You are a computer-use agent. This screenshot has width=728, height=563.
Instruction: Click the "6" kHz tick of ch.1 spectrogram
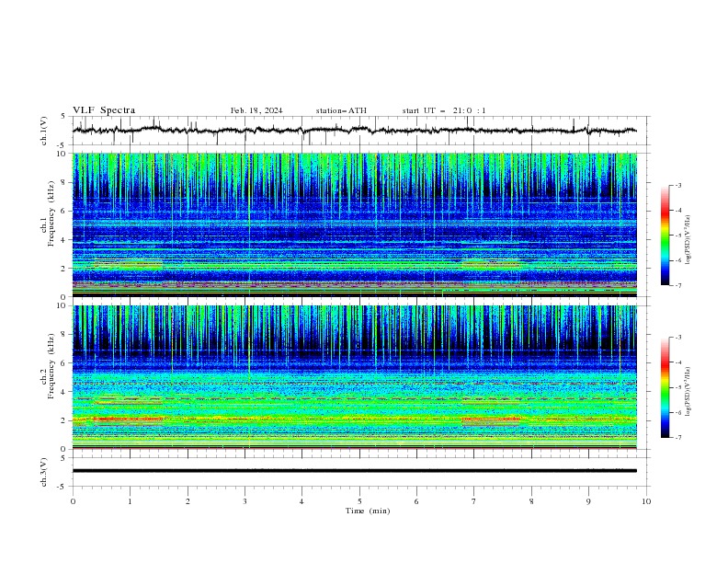65,211
